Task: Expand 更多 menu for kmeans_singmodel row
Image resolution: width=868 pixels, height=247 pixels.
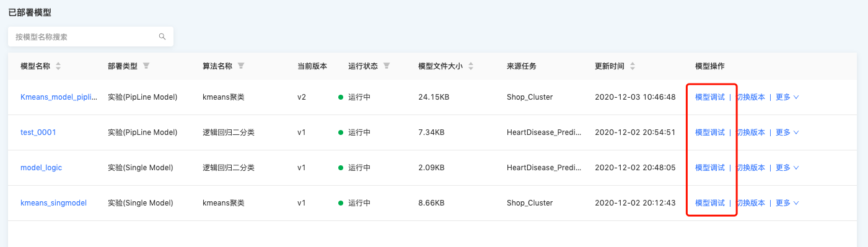Action: 787,203
